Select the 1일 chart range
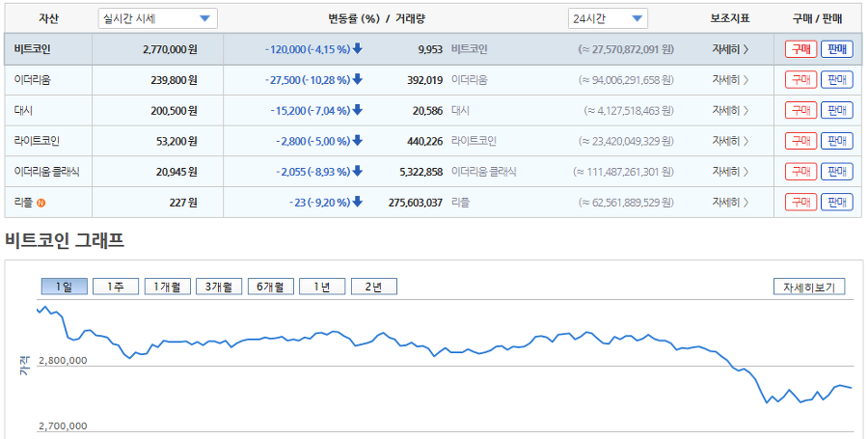This screenshot has width=868, height=439. [x=64, y=287]
